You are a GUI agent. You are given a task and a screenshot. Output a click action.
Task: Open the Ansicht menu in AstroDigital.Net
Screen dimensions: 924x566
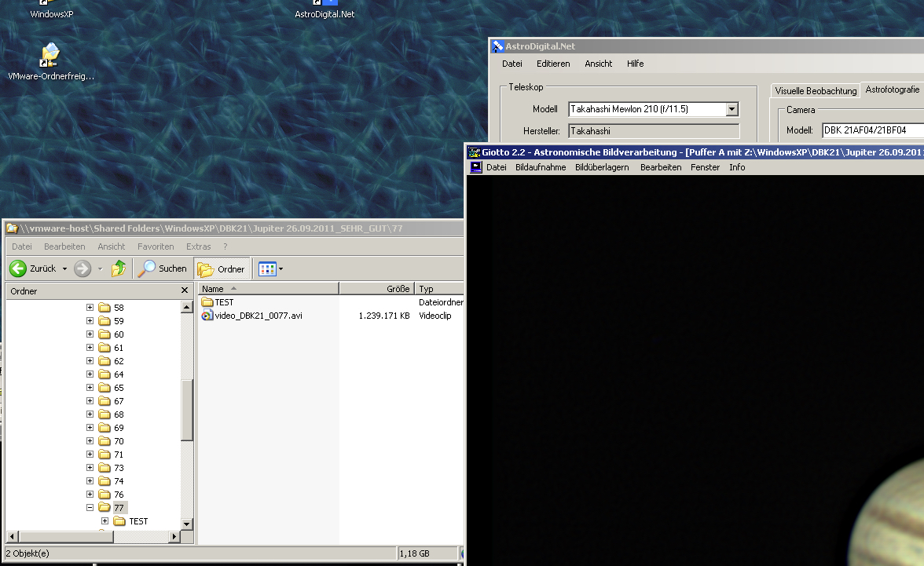tap(598, 64)
